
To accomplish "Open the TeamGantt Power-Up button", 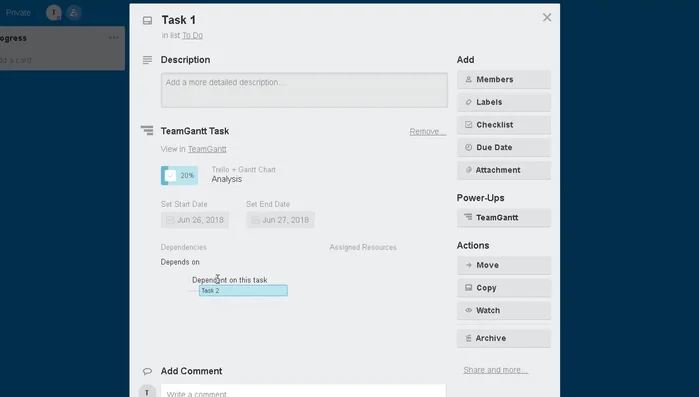I will [x=504, y=218].
